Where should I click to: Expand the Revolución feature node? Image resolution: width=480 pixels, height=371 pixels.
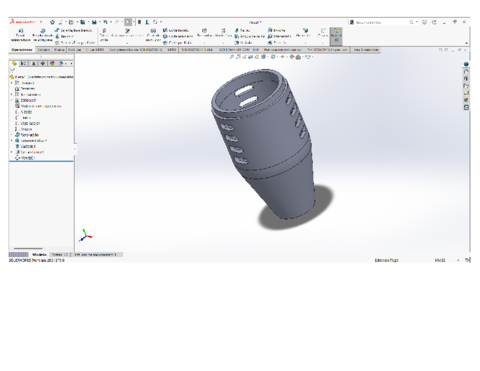(12, 135)
